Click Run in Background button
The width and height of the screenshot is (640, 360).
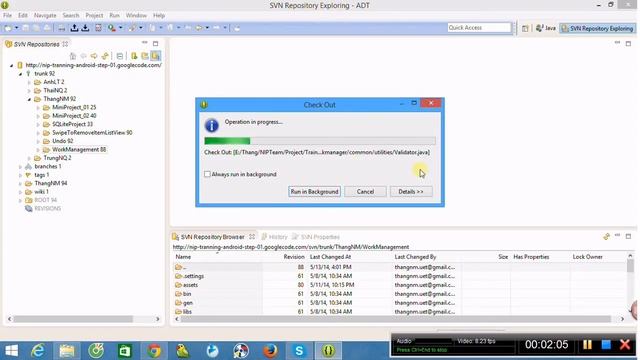[314, 191]
